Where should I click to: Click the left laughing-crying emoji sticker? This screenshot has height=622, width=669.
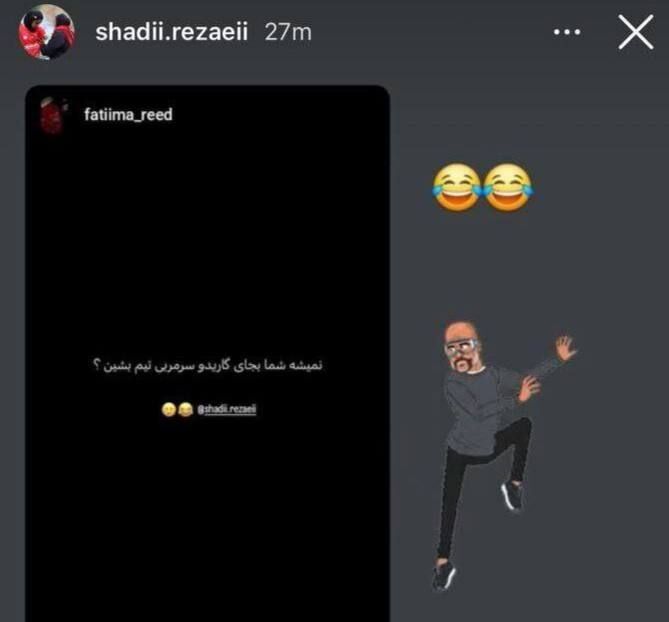(x=457, y=187)
